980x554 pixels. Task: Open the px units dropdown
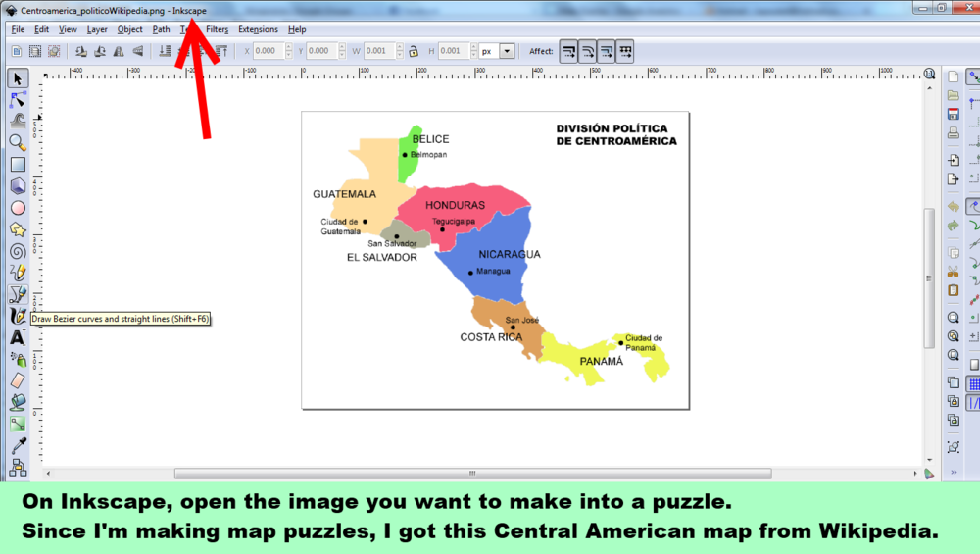[506, 51]
